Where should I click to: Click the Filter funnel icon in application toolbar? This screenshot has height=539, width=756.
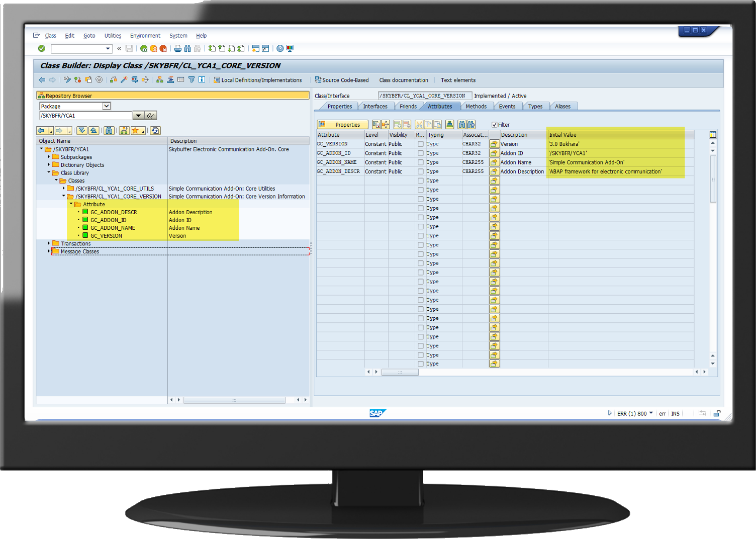coord(192,80)
